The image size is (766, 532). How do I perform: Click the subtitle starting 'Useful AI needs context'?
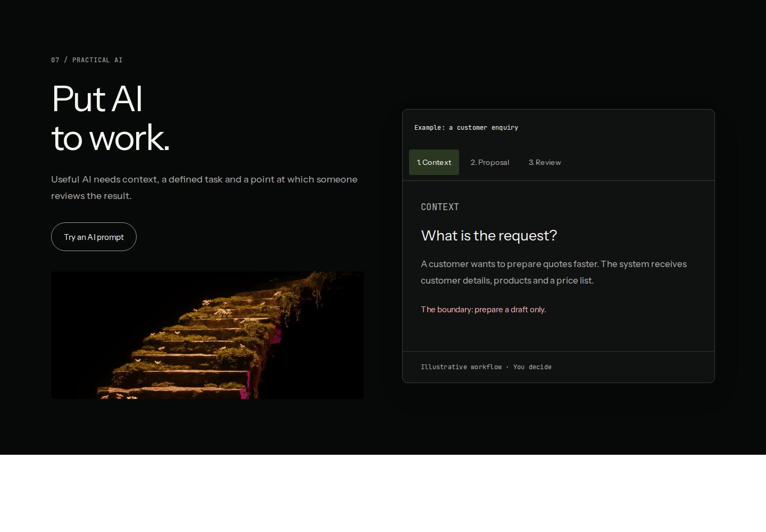pyautogui.click(x=204, y=187)
